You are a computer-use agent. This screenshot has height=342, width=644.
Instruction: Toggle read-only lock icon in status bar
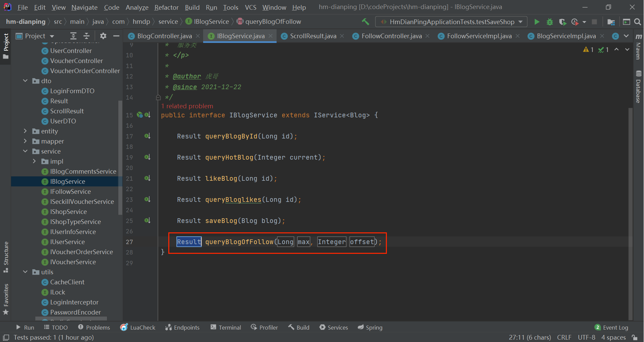[635, 337]
